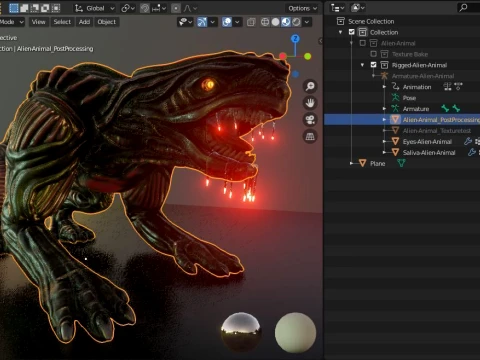Click the Rigged-Alien-Animal collection box icon
Screen dimensions: 480x360
384,65
